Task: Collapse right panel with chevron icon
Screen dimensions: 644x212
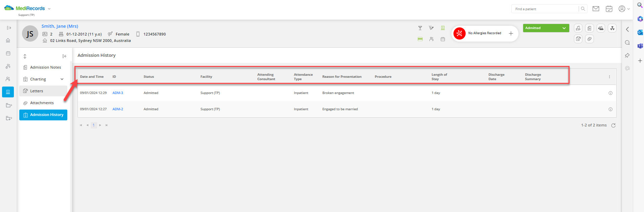Action: pos(627,29)
